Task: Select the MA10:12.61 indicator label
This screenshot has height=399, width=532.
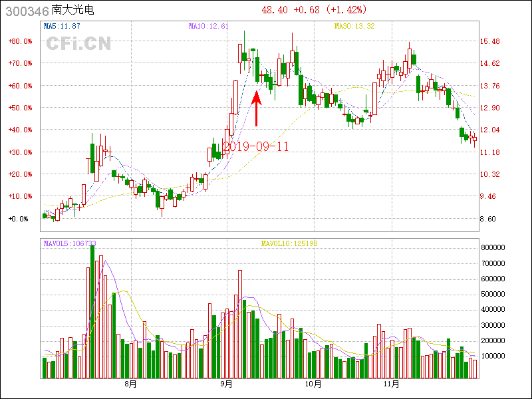Action: pyautogui.click(x=208, y=26)
